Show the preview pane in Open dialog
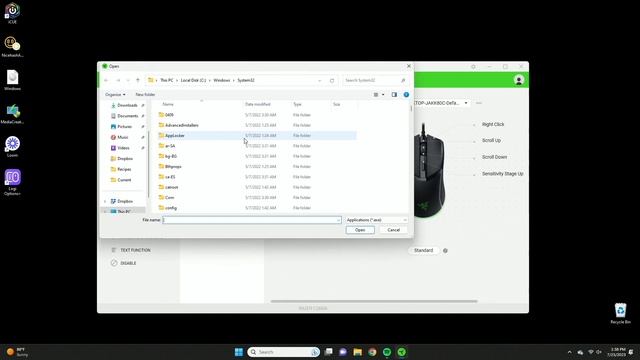The width and height of the screenshot is (640, 360). [394, 95]
